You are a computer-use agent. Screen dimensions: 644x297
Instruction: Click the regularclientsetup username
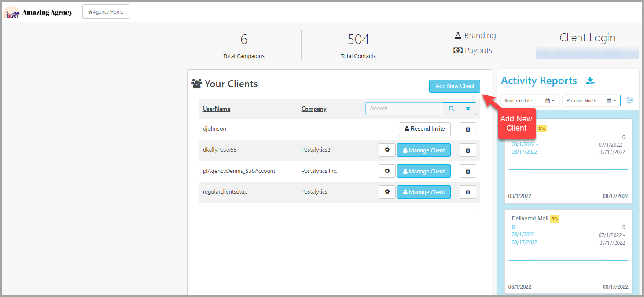[225, 192]
